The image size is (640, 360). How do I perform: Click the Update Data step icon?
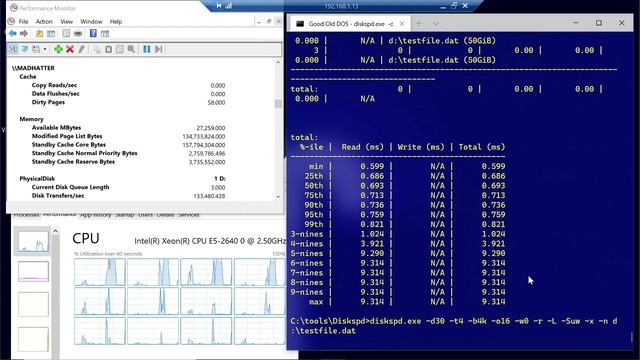click(x=158, y=49)
